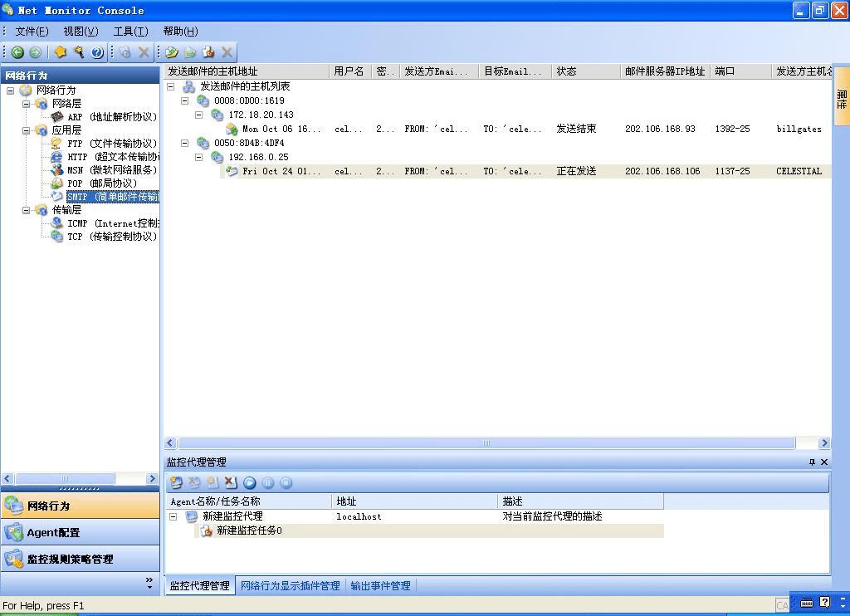Stop monitoring with the stop button

pyautogui.click(x=286, y=482)
